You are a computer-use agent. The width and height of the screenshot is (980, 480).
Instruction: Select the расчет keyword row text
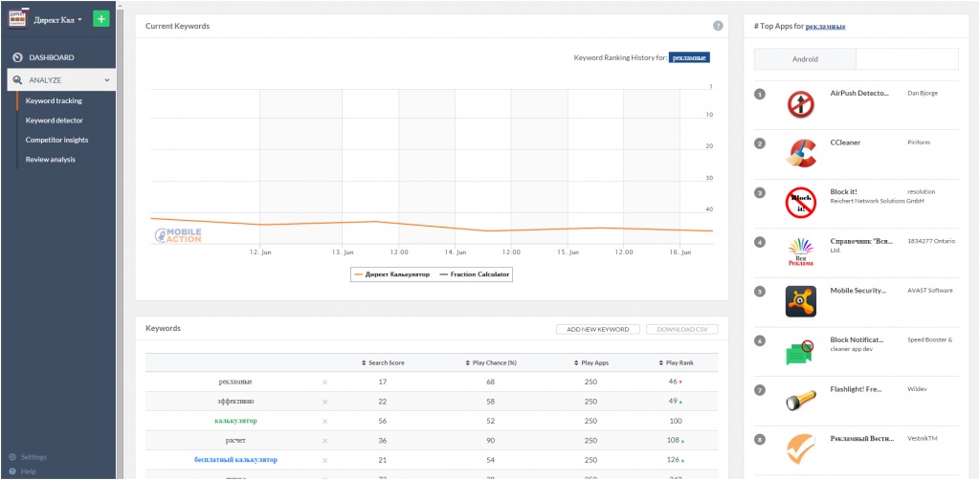235,441
